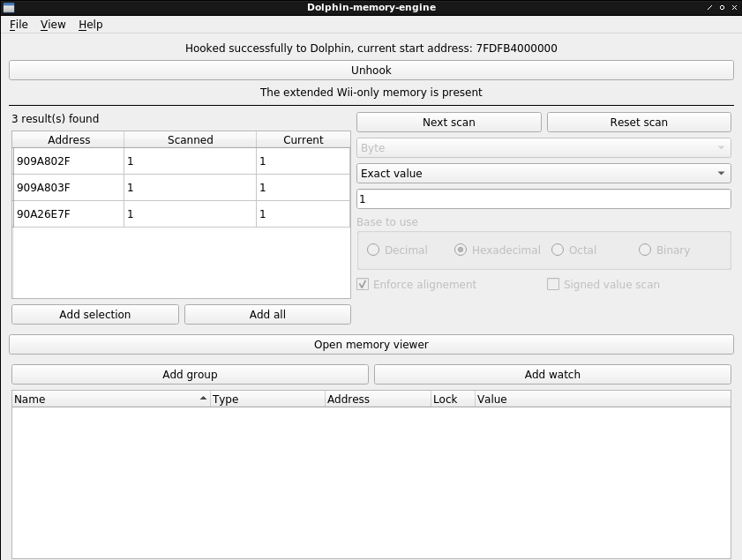Select result address 90A26E7F
742x560 pixels.
[69, 214]
